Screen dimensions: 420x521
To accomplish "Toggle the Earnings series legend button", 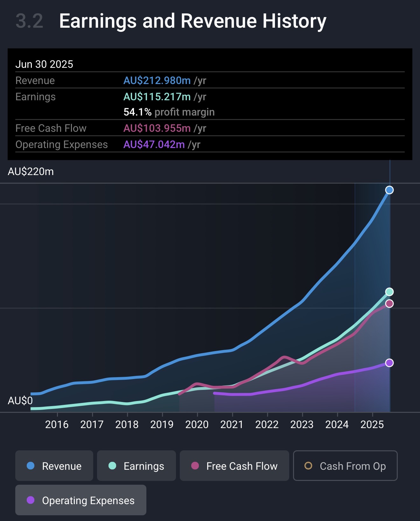I will (136, 466).
